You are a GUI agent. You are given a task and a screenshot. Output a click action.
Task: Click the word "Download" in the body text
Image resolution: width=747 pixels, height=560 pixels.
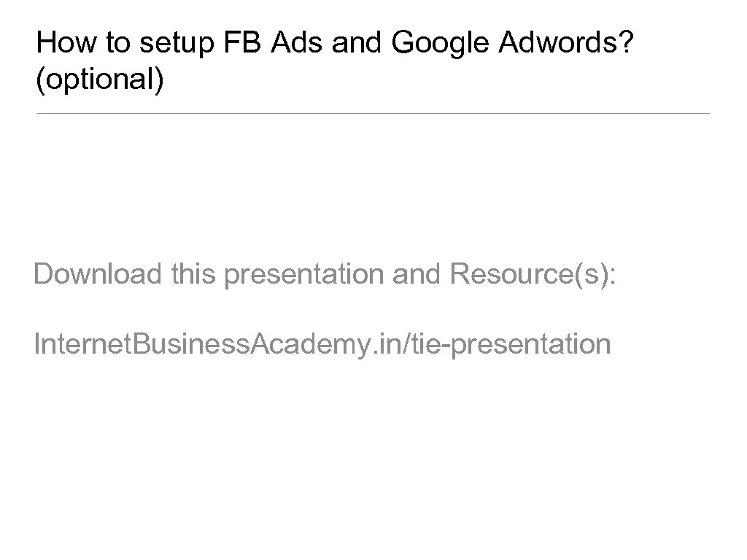97,274
